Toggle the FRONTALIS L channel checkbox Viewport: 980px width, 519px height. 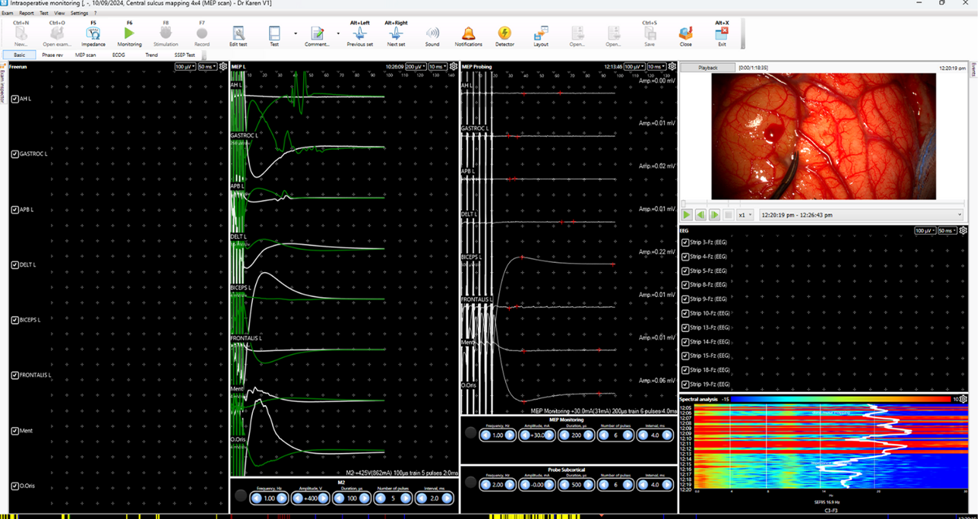point(15,375)
